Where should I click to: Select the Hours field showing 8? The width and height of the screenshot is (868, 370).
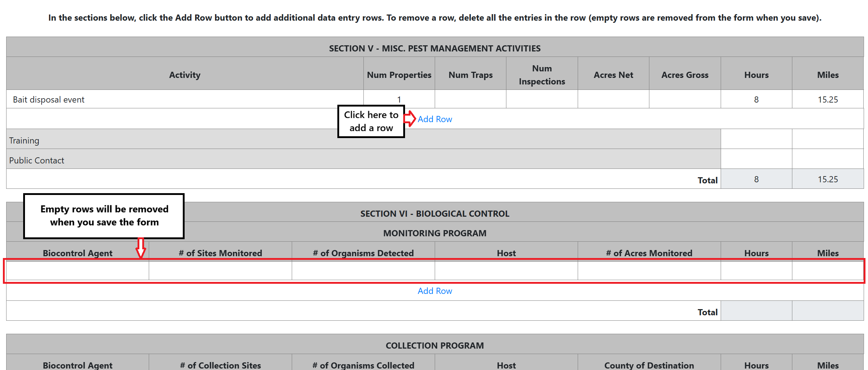click(x=756, y=99)
